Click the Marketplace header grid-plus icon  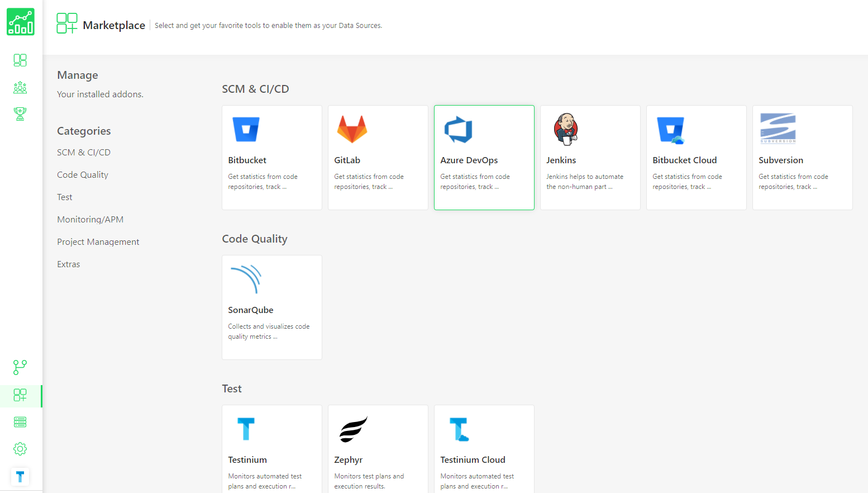coord(67,23)
